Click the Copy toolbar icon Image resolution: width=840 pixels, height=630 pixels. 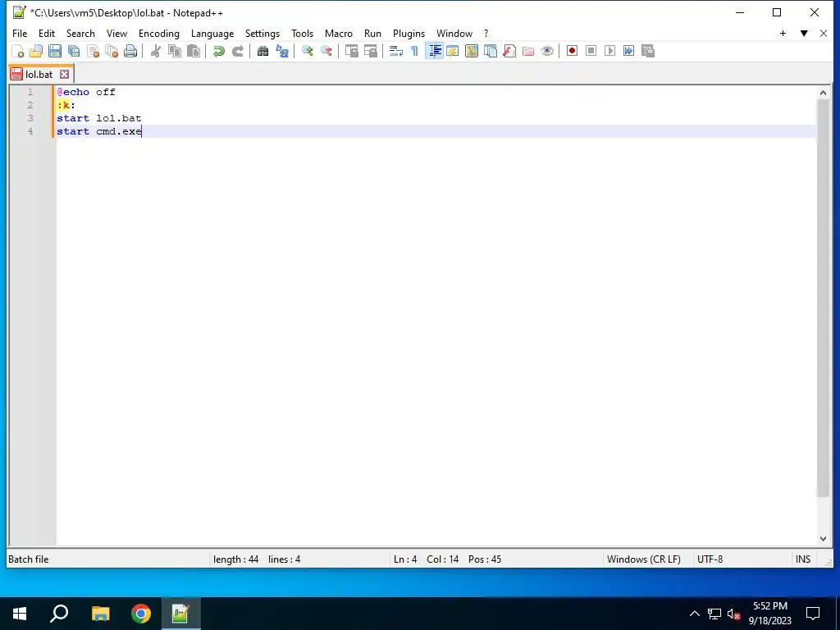(175, 51)
